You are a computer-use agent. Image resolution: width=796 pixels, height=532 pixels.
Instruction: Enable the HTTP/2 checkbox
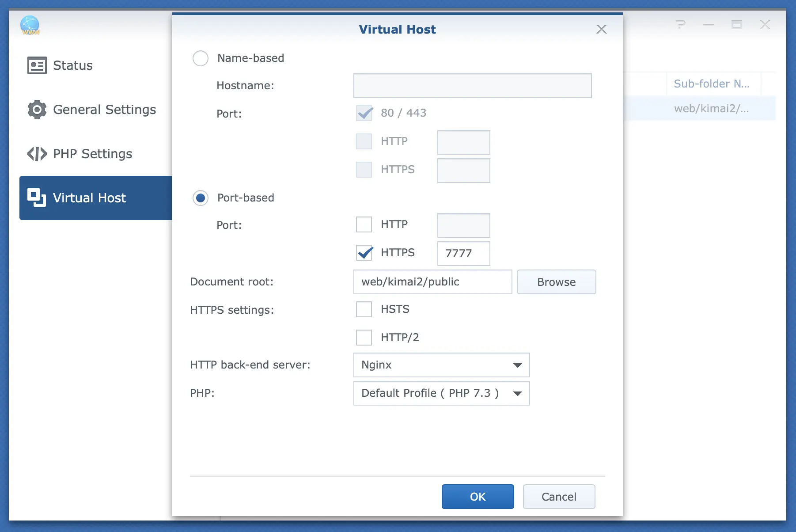point(364,338)
